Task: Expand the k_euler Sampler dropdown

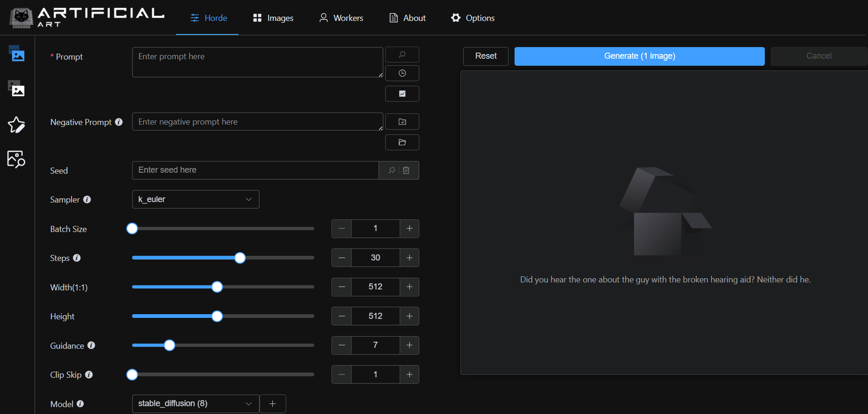Action: [x=195, y=199]
